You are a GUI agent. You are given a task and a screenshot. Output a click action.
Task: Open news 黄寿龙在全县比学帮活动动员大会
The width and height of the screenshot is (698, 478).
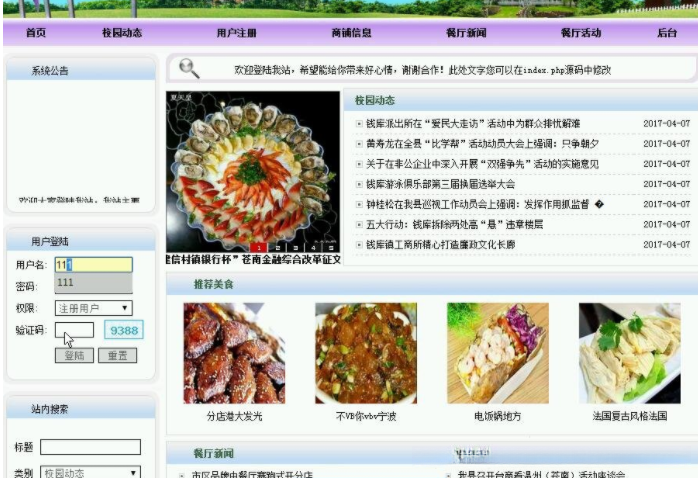click(x=482, y=144)
